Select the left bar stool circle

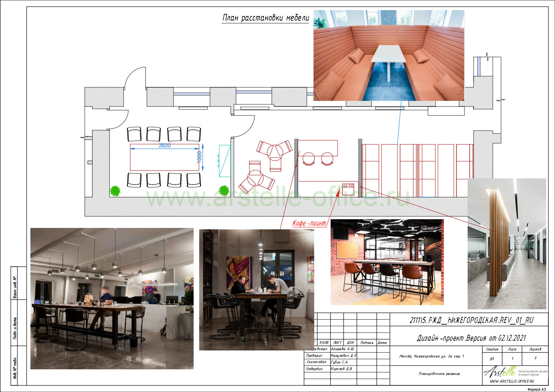(x=309, y=158)
